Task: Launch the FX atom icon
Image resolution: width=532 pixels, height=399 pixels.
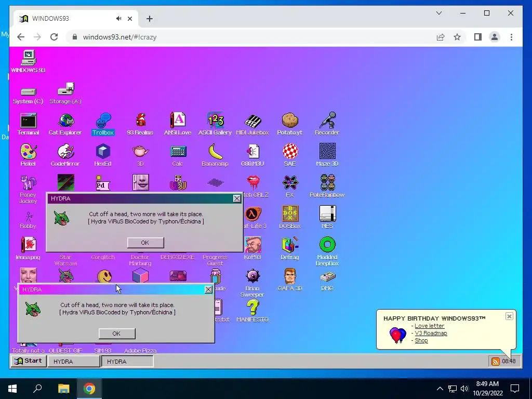Action: click(x=290, y=187)
